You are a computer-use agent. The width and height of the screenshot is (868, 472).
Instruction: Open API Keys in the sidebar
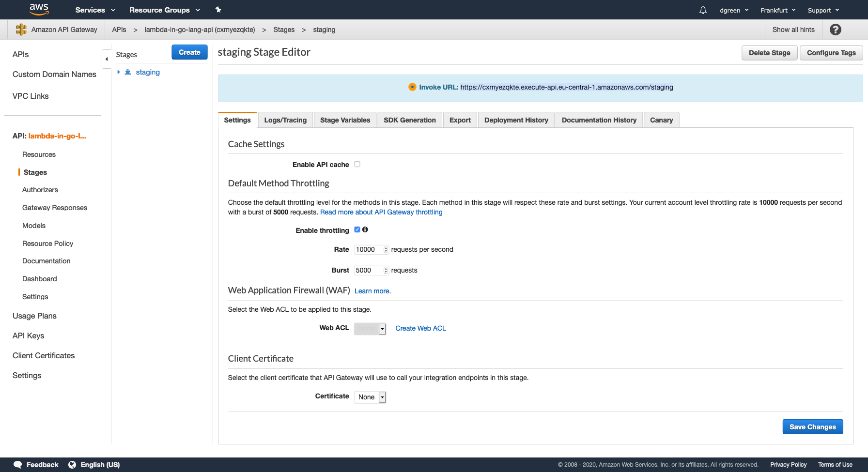tap(29, 335)
